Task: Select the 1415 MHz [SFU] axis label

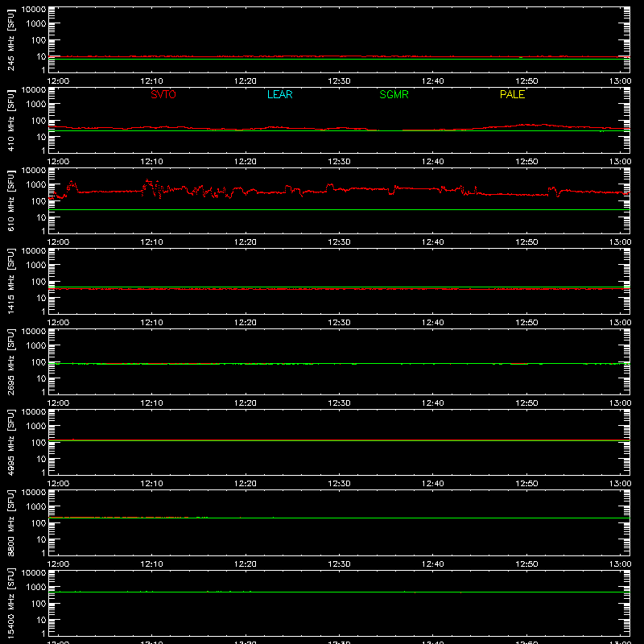Action: coord(10,281)
